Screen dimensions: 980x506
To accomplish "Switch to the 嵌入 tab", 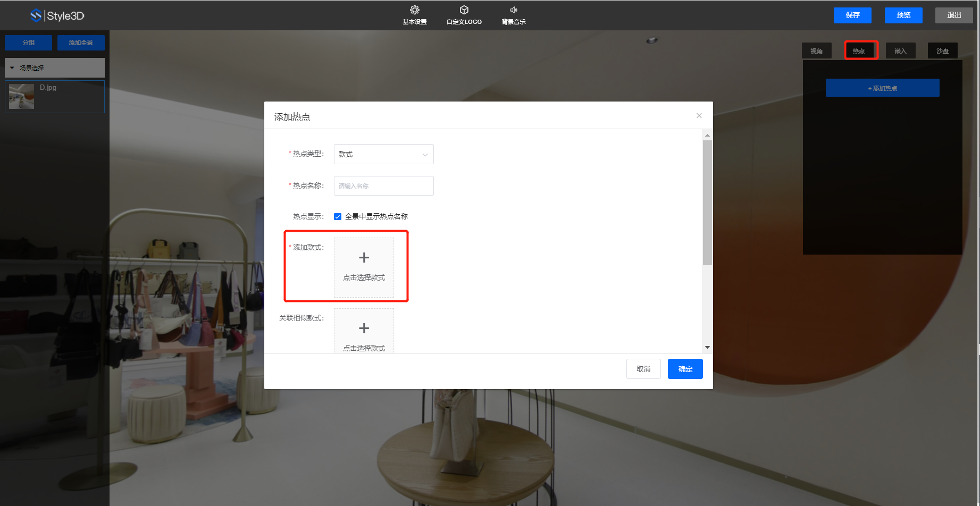I will (900, 51).
